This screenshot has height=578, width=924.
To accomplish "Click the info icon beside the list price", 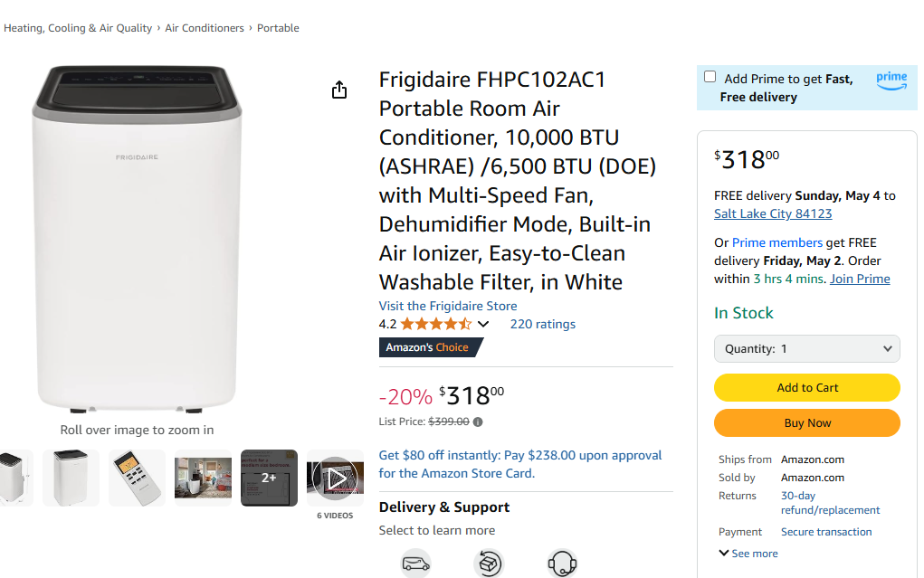I will point(477,422).
